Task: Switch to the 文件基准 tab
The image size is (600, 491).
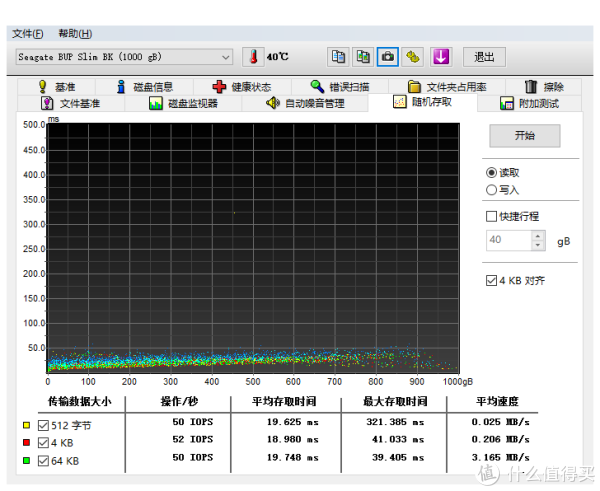Action: click(x=71, y=103)
